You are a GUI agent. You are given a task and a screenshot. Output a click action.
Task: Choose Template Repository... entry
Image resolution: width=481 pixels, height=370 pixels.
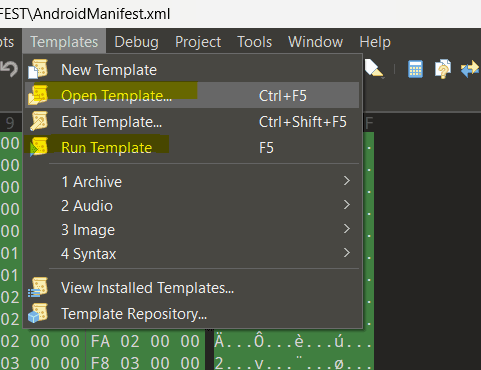pyautogui.click(x=192, y=314)
